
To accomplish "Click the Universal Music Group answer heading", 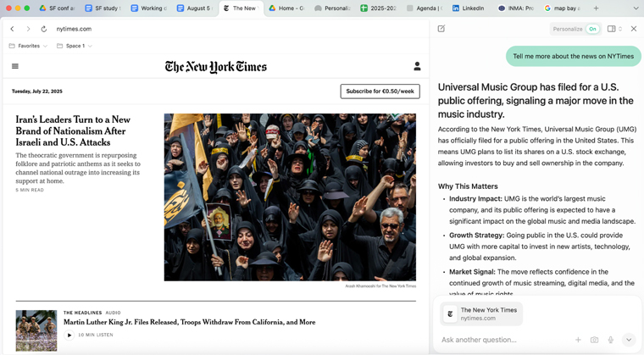I will click(536, 101).
